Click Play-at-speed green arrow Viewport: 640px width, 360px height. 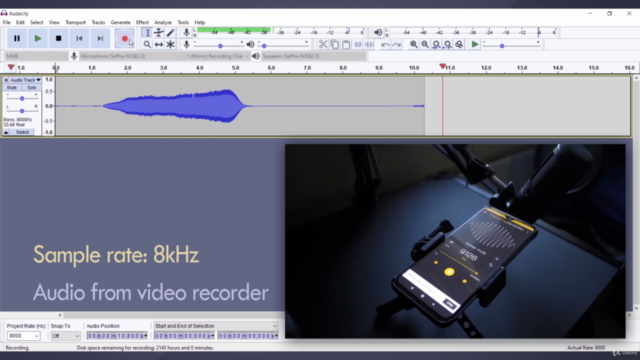point(474,44)
